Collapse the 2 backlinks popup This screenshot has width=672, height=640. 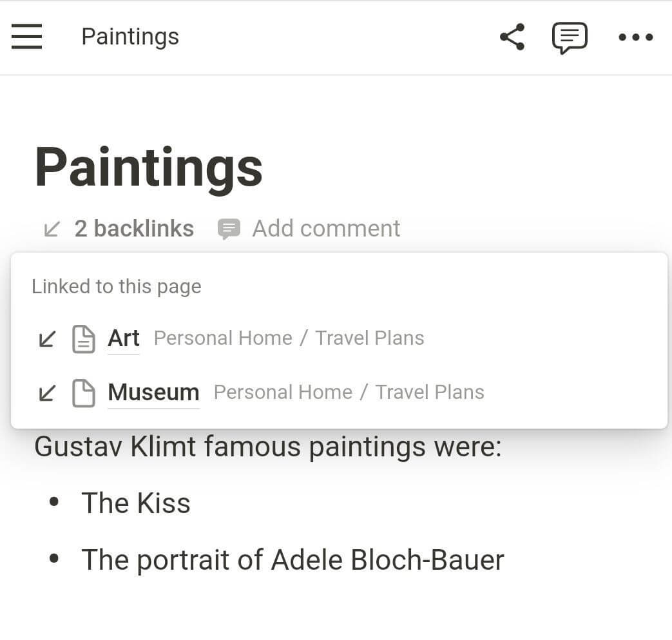coord(119,229)
